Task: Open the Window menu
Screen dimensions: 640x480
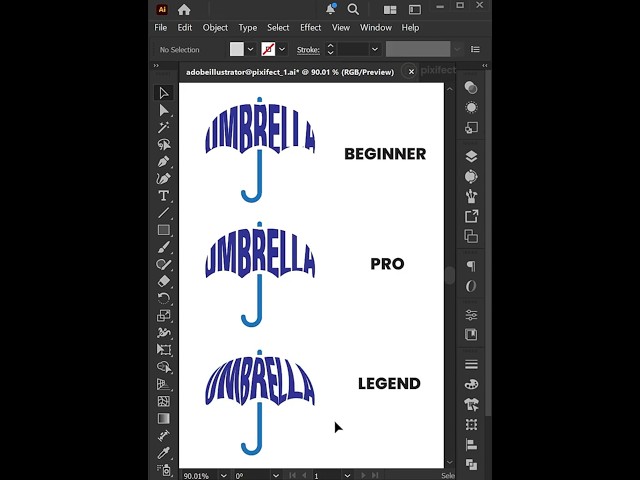Action: (x=376, y=28)
